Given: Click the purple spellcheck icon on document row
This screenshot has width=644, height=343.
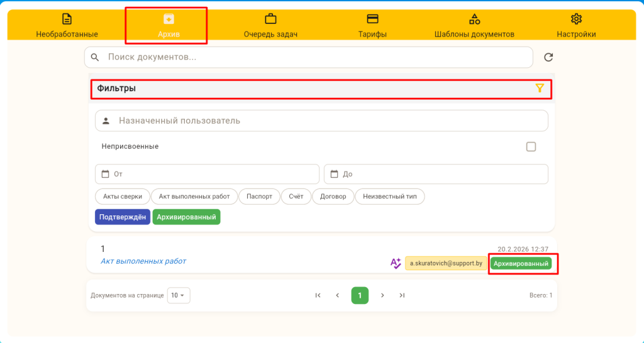Looking at the screenshot, I should tap(396, 263).
